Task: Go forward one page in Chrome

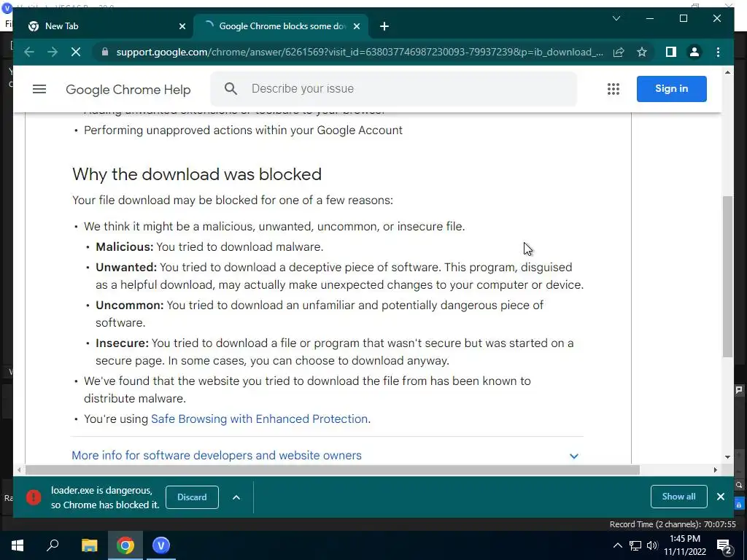Action: click(53, 52)
